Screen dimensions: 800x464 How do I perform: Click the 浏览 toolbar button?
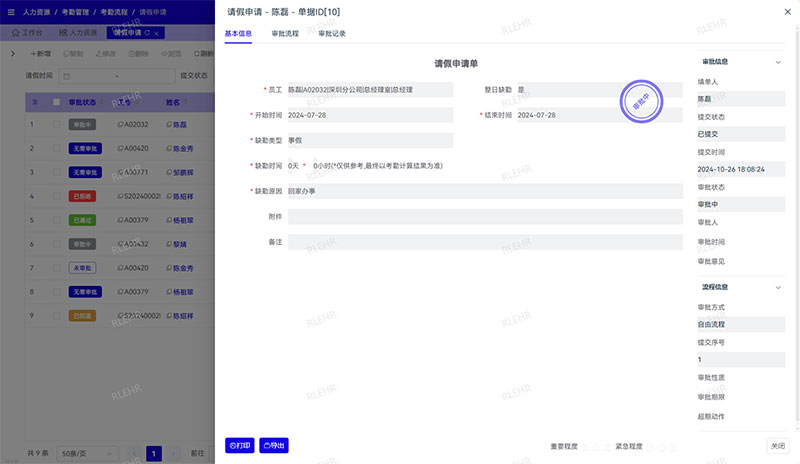click(171, 54)
